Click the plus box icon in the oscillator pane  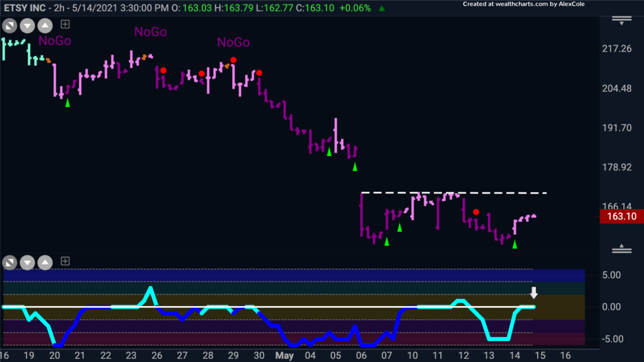(x=65, y=261)
